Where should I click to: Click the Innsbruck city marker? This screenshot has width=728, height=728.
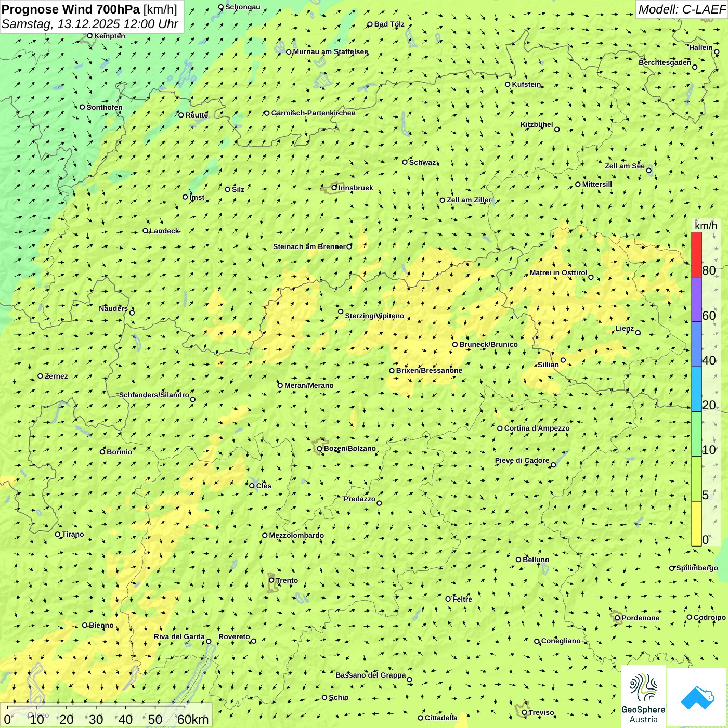click(334, 188)
